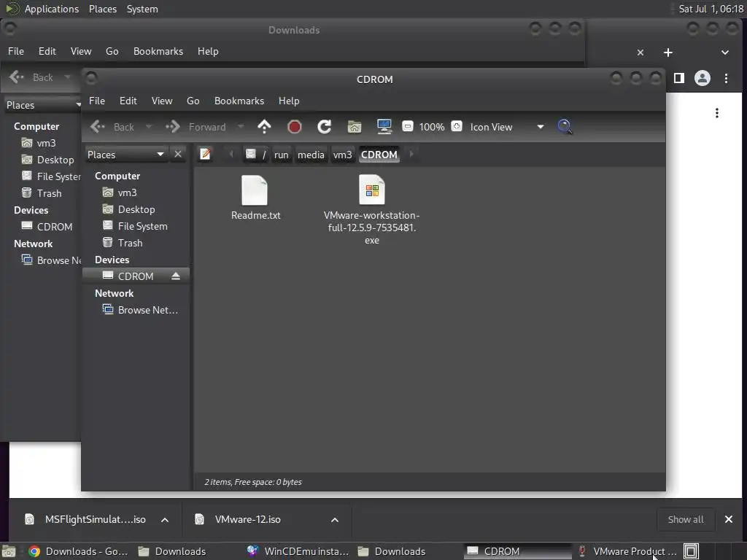Zoom out using the minus icon

tap(407, 127)
